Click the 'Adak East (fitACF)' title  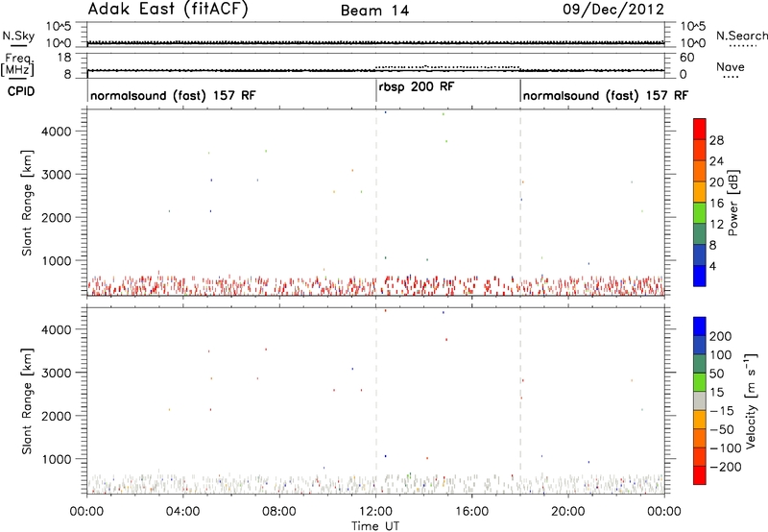168,10
